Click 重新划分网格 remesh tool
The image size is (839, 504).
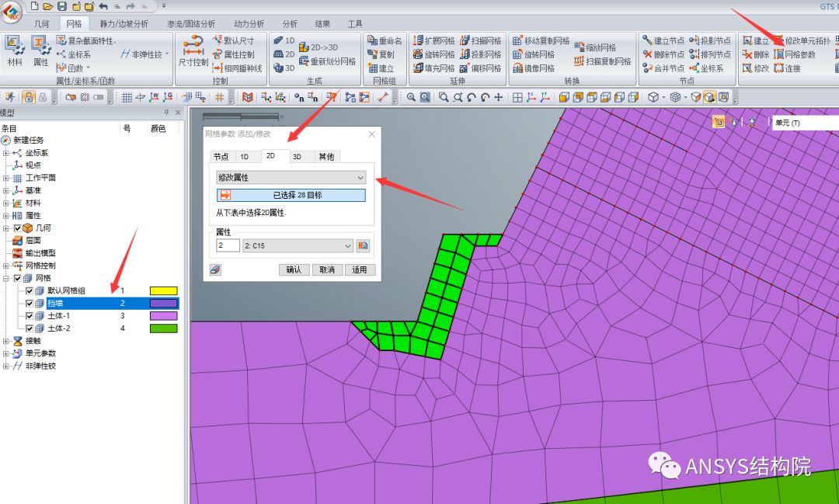pos(328,61)
